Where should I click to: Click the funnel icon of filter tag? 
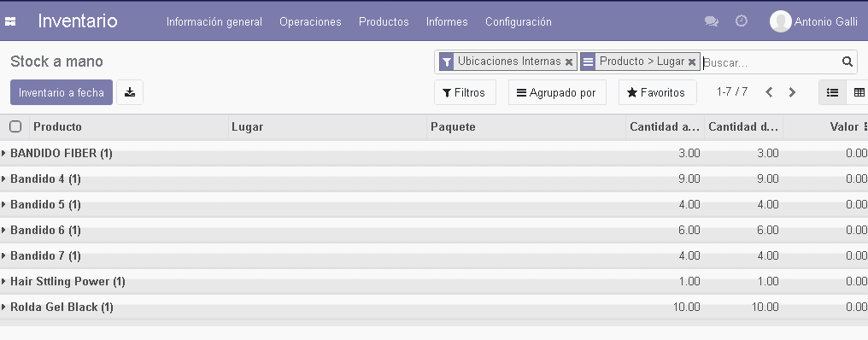pyautogui.click(x=447, y=62)
